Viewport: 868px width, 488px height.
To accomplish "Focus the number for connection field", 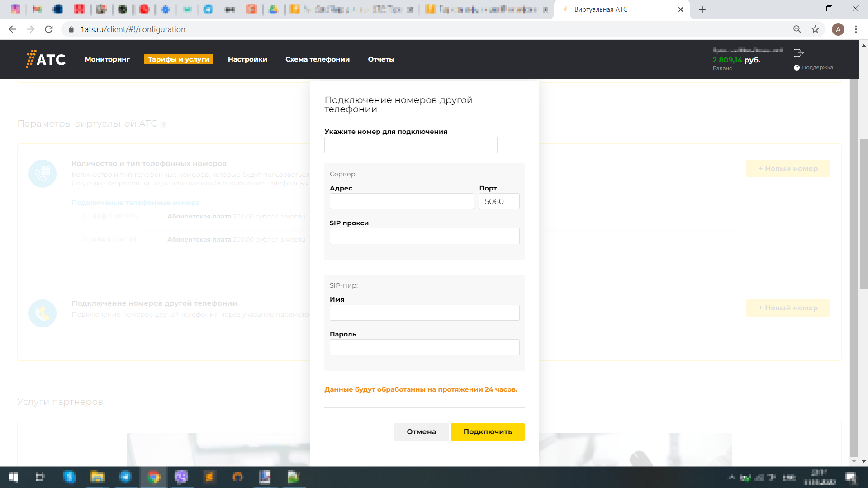I will point(411,145).
